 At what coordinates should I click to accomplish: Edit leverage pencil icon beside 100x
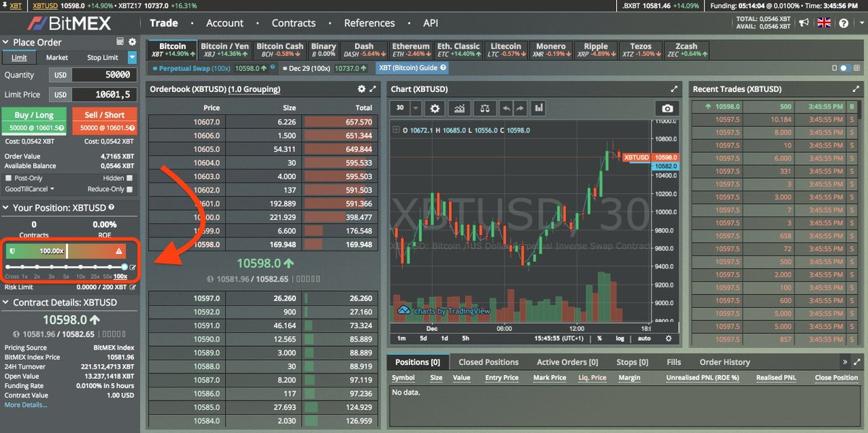click(x=133, y=266)
